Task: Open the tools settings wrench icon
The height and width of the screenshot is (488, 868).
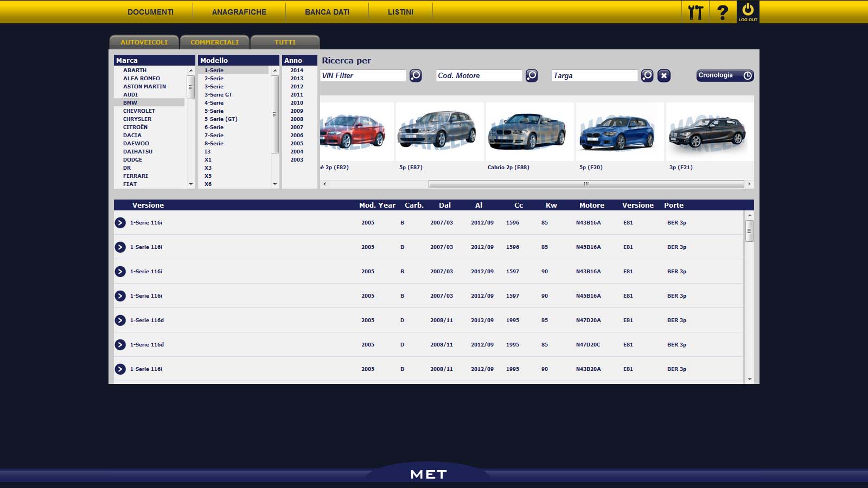Action: coord(695,12)
